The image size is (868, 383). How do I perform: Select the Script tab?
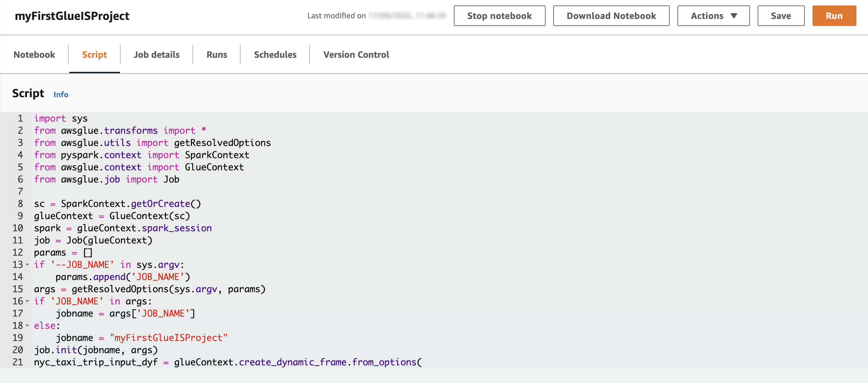[94, 55]
